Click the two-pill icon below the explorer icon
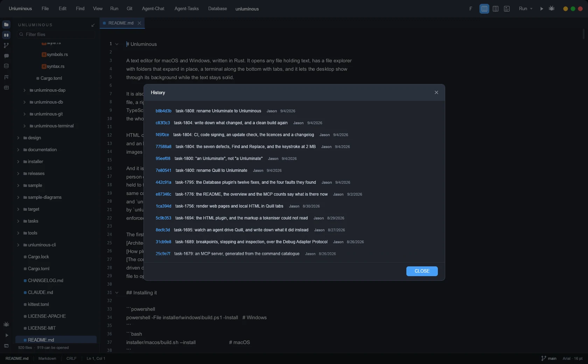This screenshot has height=364, width=588. tap(6, 35)
